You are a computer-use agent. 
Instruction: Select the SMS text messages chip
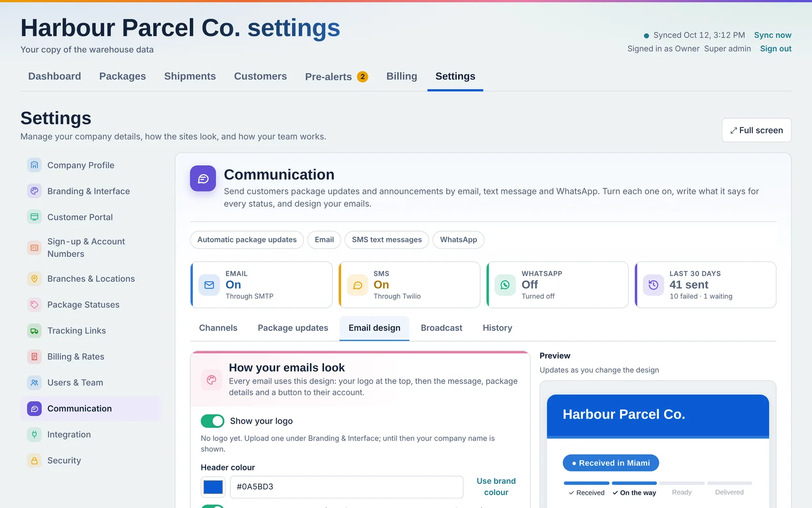[387, 240]
